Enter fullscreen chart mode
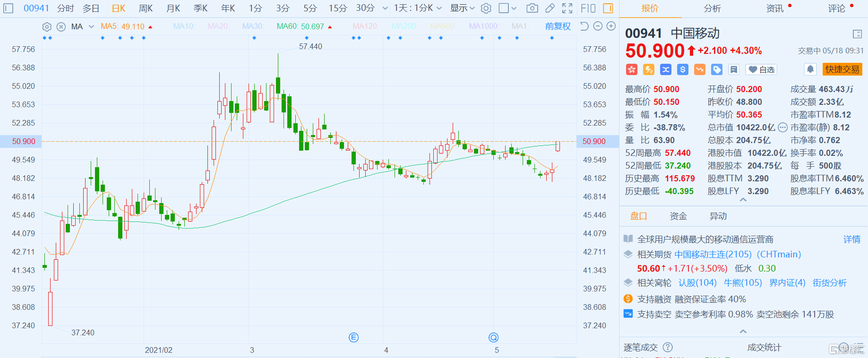Image resolution: width=868 pixels, height=358 pixels. pyautogui.click(x=567, y=8)
